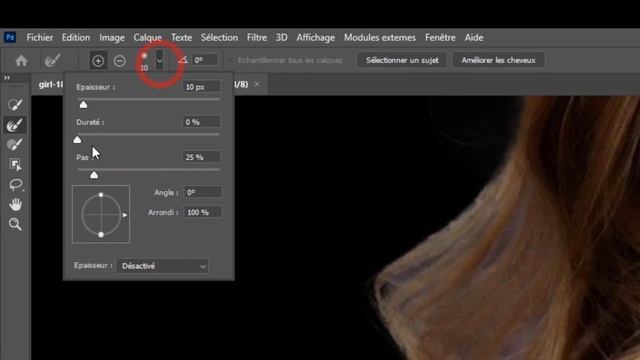Click the Dureté label text
Image resolution: width=640 pixels, height=360 pixels.
90,122
